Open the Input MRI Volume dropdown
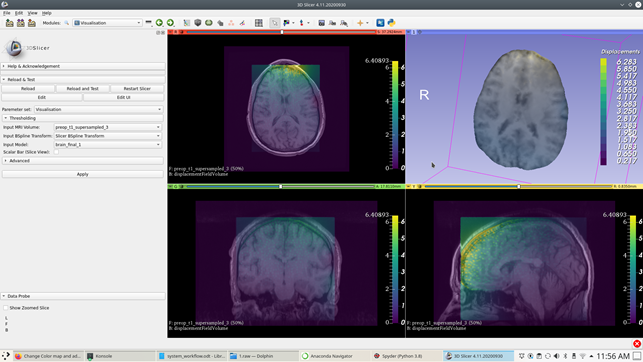The height and width of the screenshot is (362, 643). pos(107,127)
